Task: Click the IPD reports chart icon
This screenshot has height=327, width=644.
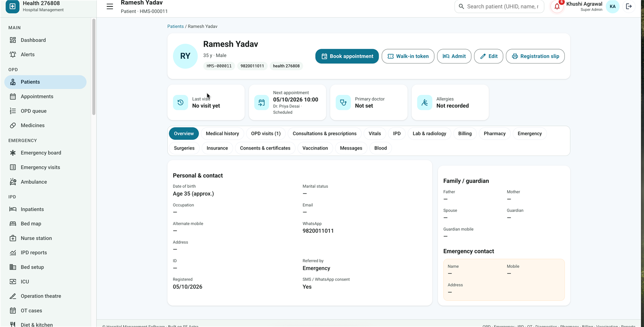Action: pos(13,253)
